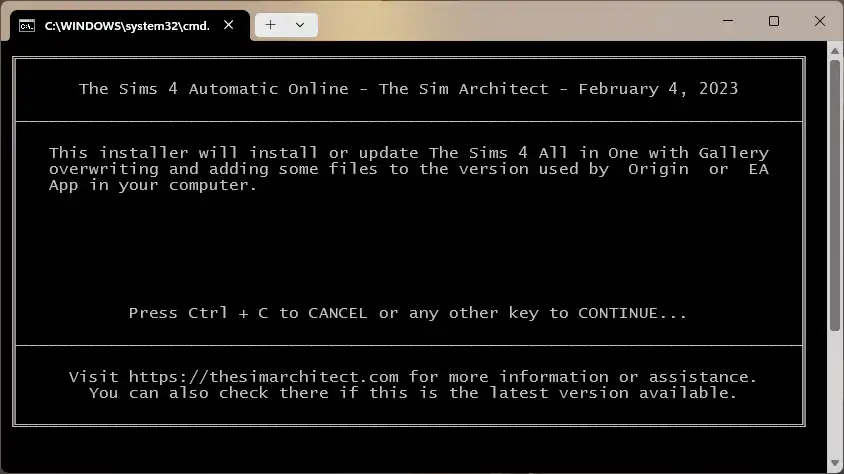Open a new terminal tab with plus
The image size is (844, 474).
[271, 25]
